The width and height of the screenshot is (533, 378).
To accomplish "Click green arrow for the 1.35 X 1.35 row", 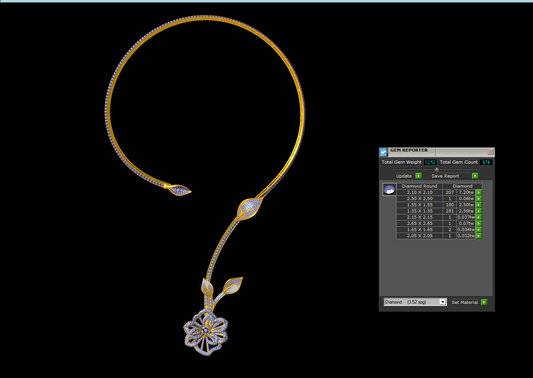I will pos(479,211).
